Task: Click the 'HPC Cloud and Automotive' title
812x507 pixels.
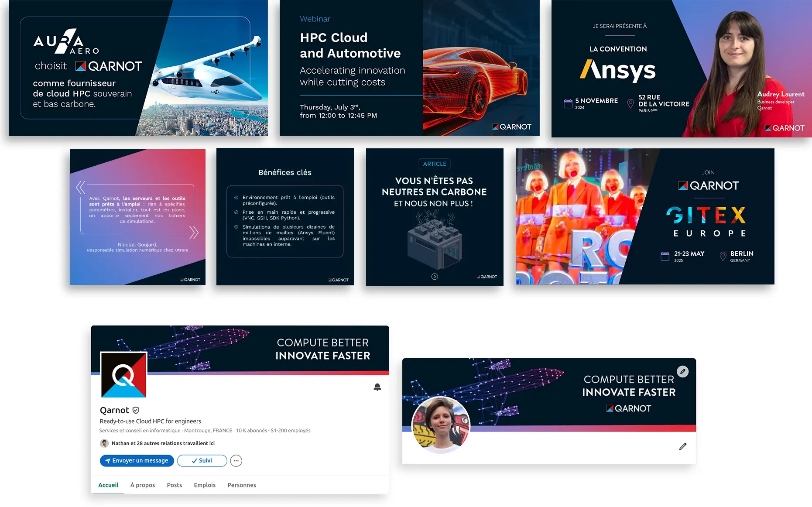Action: 350,45
